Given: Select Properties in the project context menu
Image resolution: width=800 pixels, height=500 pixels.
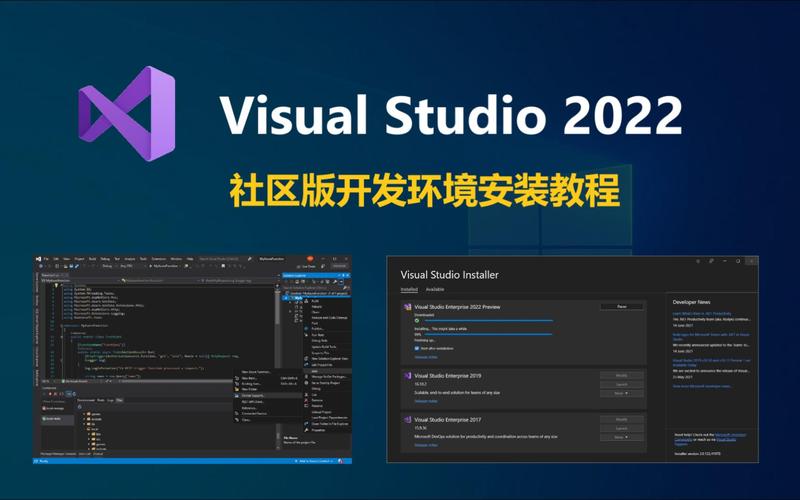Looking at the screenshot, I should (x=328, y=430).
